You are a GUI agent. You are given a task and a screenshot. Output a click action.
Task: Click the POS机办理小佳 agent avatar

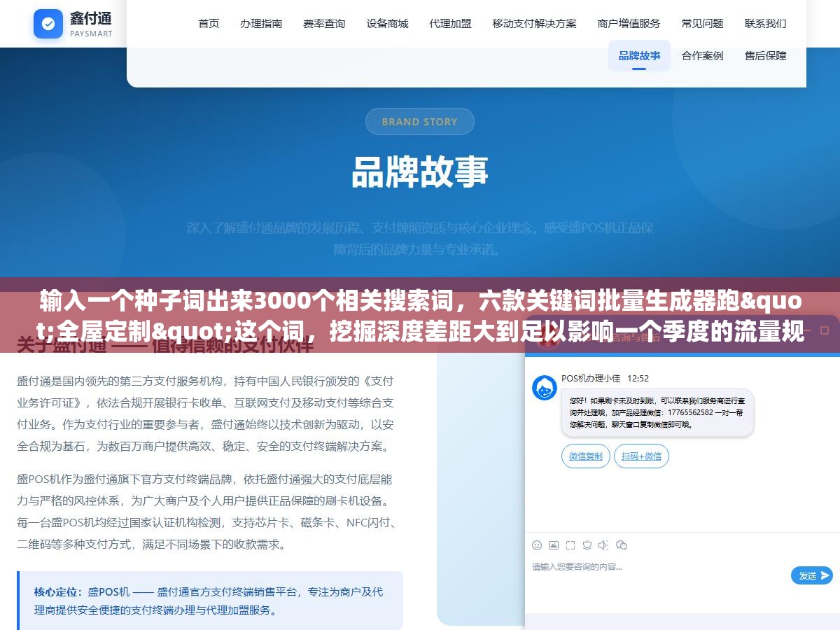click(x=545, y=388)
